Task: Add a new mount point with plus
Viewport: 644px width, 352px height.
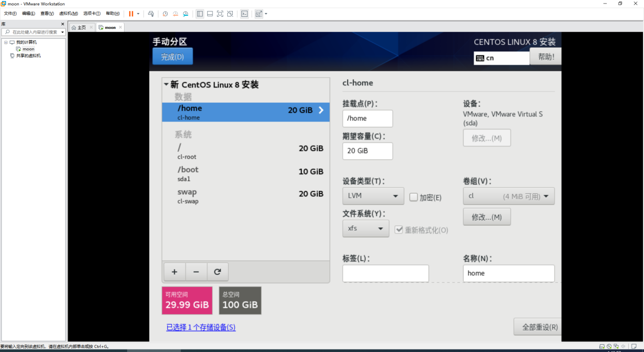Action: pos(174,272)
